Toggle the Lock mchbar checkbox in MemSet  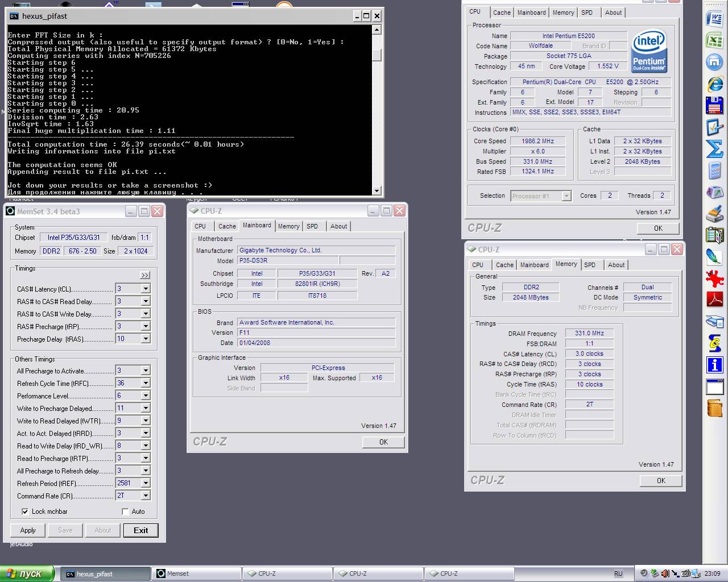click(25, 512)
